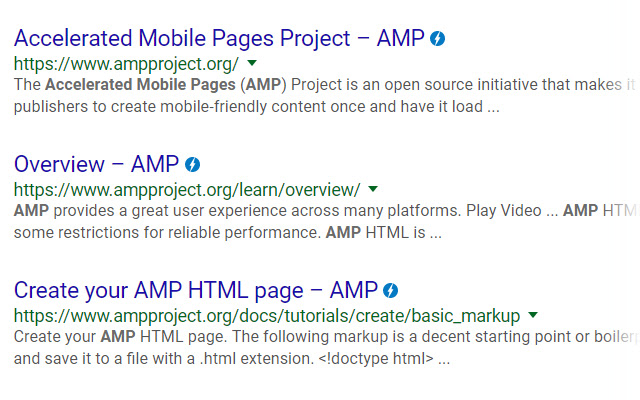Click the learn/overview URL in green
This screenshot has width=640, height=400.
click(x=187, y=190)
